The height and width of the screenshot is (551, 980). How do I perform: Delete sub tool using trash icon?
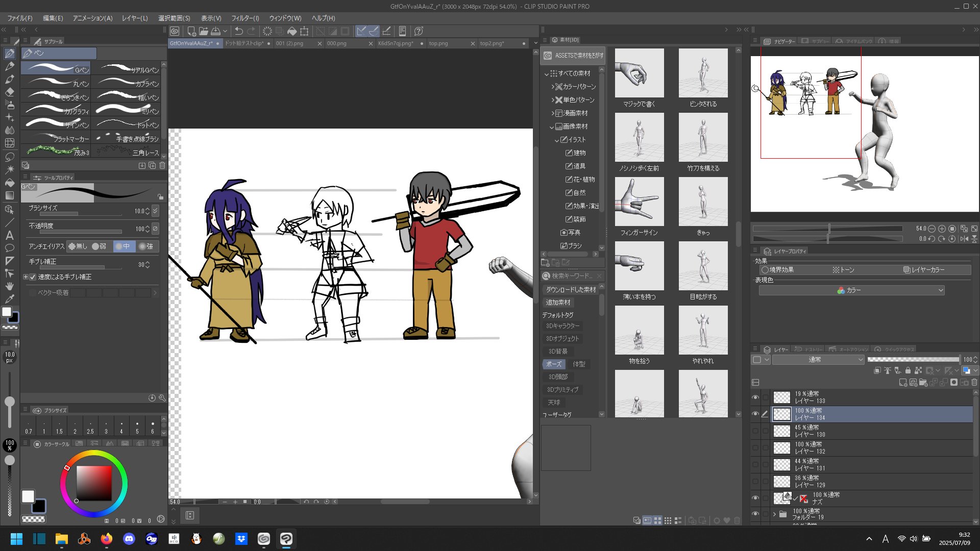(x=162, y=165)
